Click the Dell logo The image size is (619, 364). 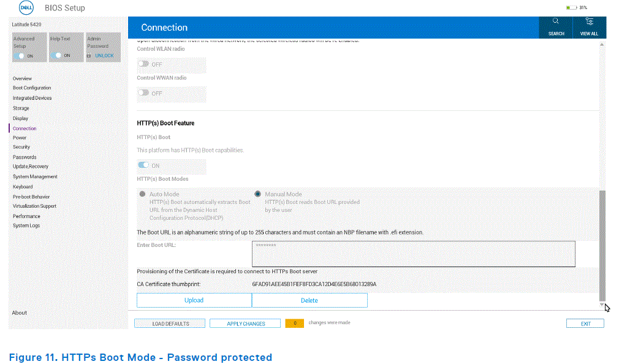tap(25, 8)
